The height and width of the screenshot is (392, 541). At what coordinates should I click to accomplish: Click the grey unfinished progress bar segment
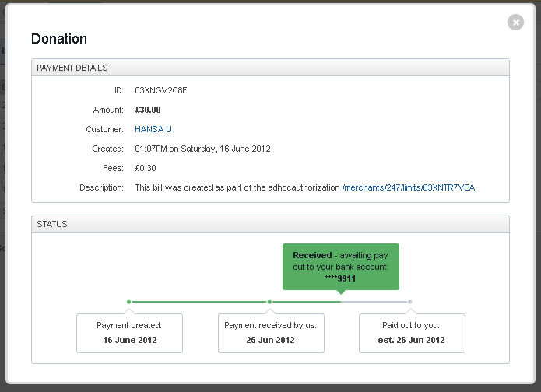375,302
